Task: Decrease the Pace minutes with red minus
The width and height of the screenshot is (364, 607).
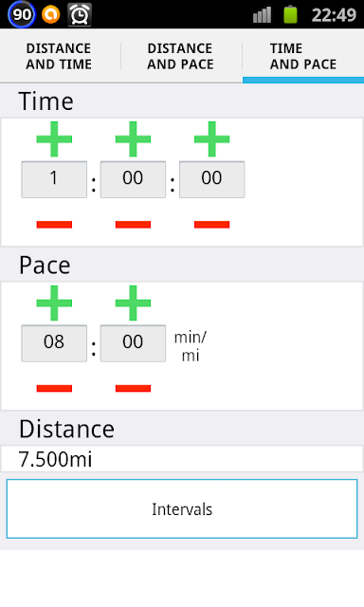Action: [x=54, y=388]
